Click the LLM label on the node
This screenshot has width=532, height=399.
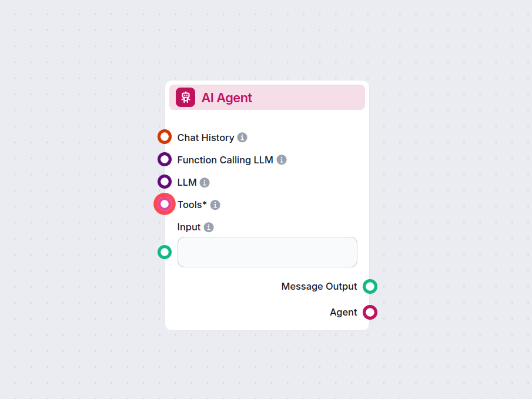pos(186,182)
